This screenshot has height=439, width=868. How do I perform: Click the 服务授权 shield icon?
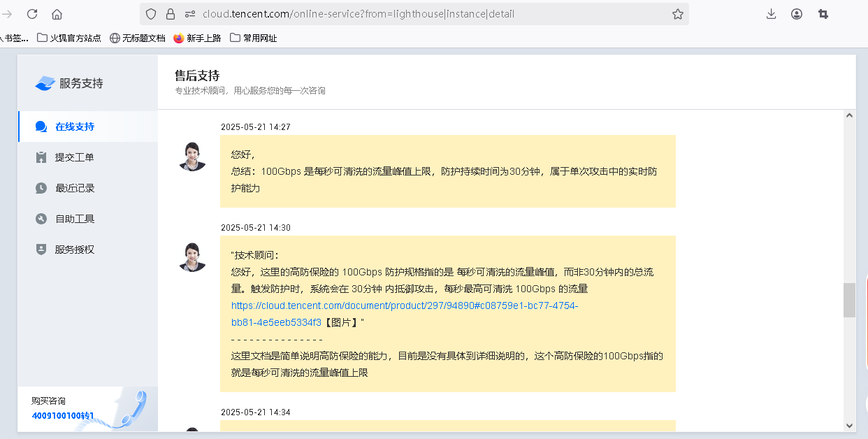41,250
